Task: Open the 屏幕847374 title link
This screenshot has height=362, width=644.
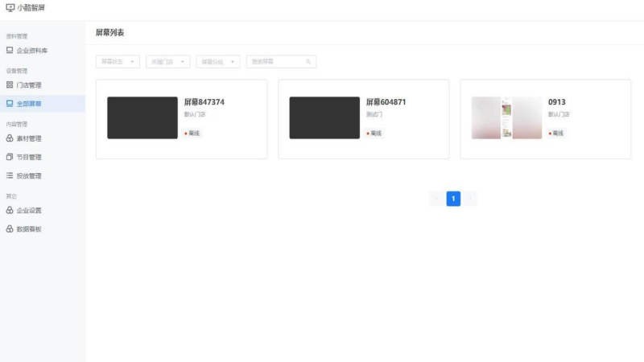Action: 204,102
